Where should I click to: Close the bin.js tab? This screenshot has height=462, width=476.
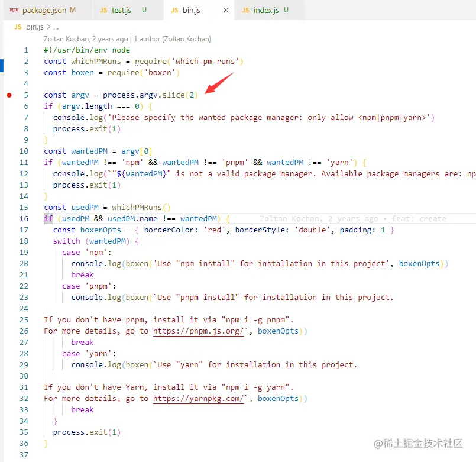click(226, 10)
